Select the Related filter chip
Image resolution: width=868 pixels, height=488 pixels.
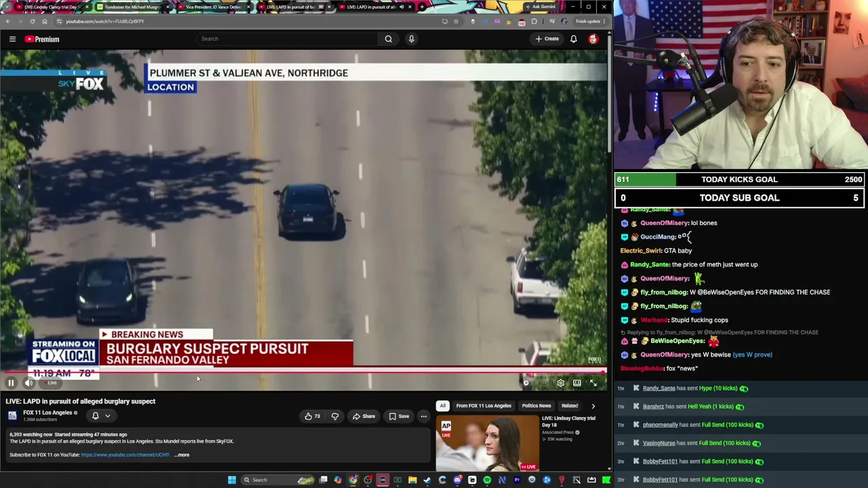point(570,406)
